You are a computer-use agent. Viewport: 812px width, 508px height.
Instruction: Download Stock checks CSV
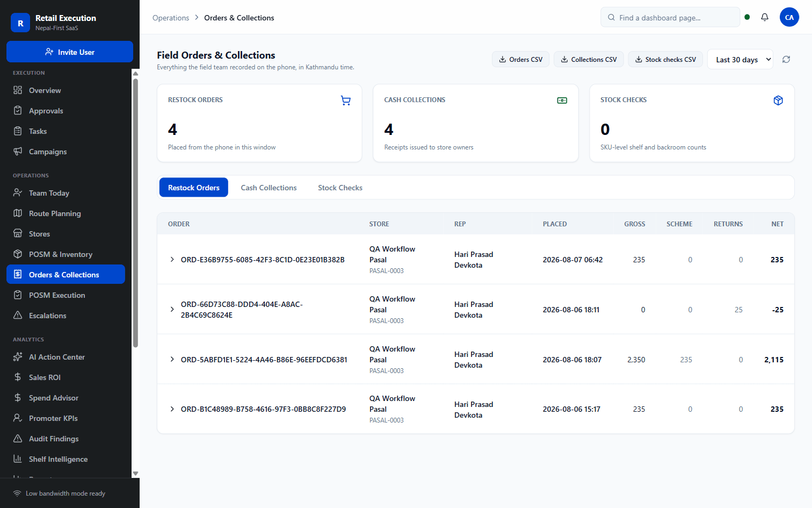[665, 60]
